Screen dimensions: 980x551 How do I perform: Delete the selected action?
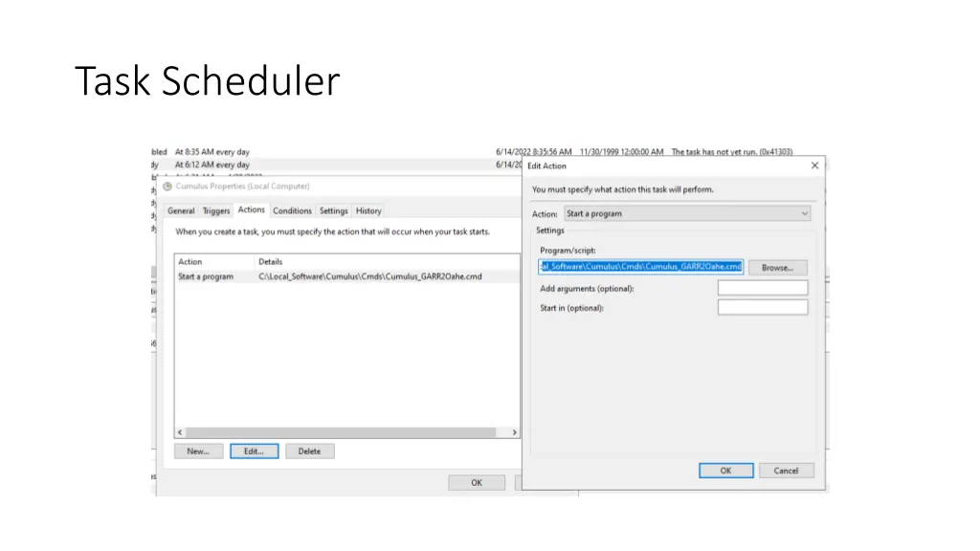tap(309, 452)
